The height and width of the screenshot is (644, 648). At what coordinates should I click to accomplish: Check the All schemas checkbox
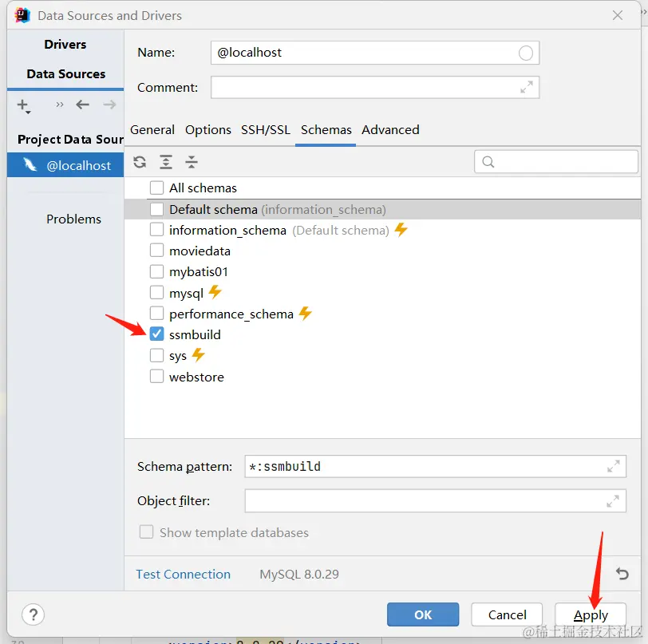[157, 188]
